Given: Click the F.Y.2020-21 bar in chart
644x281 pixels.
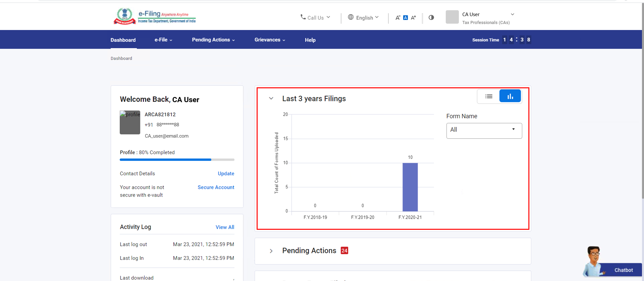Looking at the screenshot, I should click(x=410, y=187).
